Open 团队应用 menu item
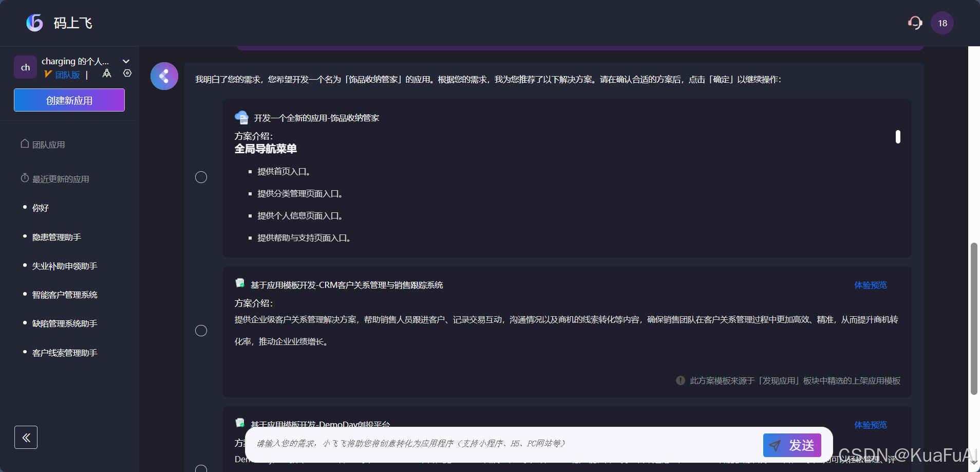Image resolution: width=980 pixels, height=472 pixels. coord(43,144)
